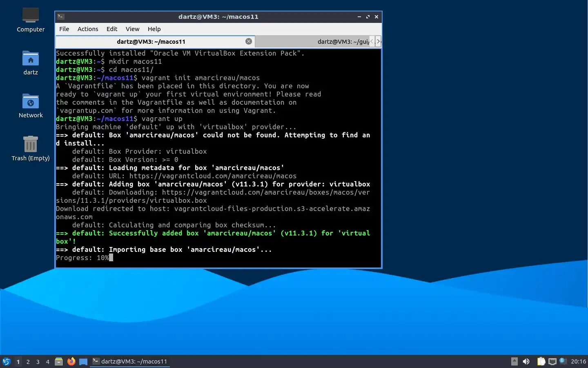Click the 'Box Provider: virtualbox' line
This screenshot has height=368, width=588.
[x=140, y=151]
